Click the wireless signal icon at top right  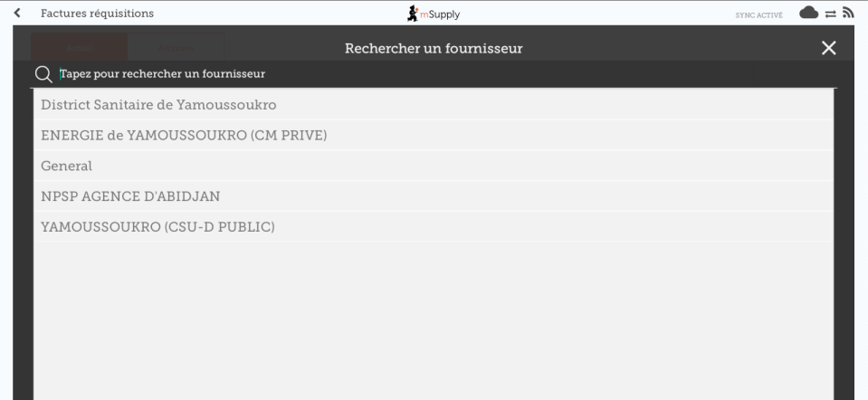pos(849,13)
